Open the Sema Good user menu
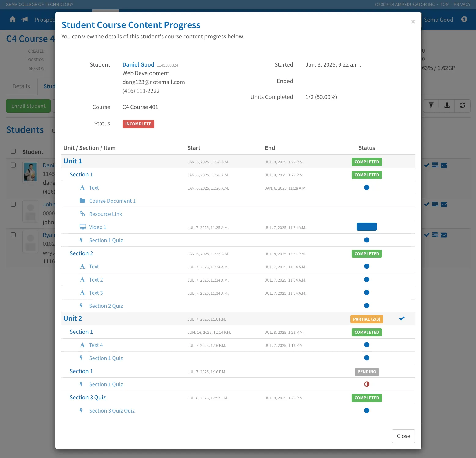Image resolution: width=476 pixels, height=458 pixels. tap(438, 20)
